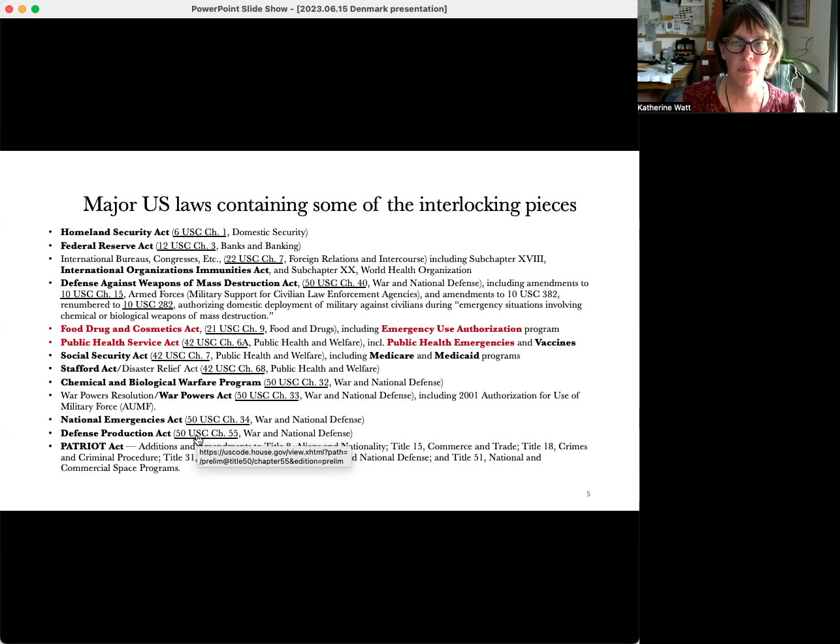The height and width of the screenshot is (644, 840).
Task: Click the bold 'Social Security Act' text
Action: pos(104,356)
